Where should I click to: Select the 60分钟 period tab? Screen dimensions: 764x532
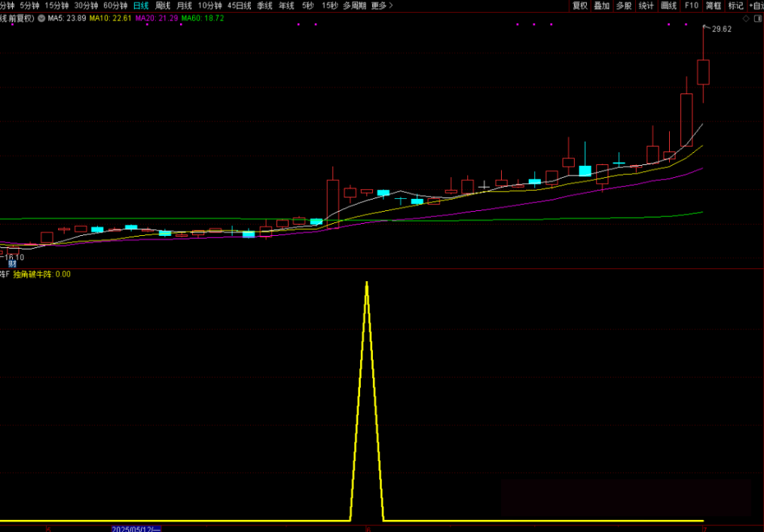pos(115,5)
